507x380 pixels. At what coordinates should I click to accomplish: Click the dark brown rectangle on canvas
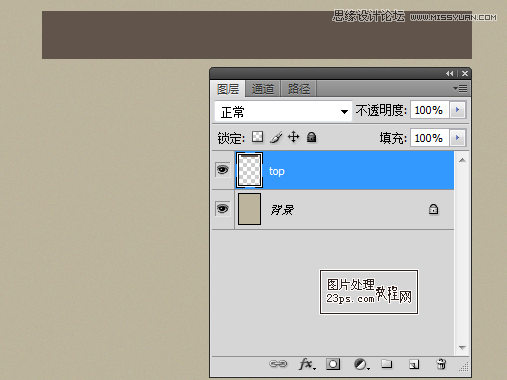pyautogui.click(x=257, y=35)
